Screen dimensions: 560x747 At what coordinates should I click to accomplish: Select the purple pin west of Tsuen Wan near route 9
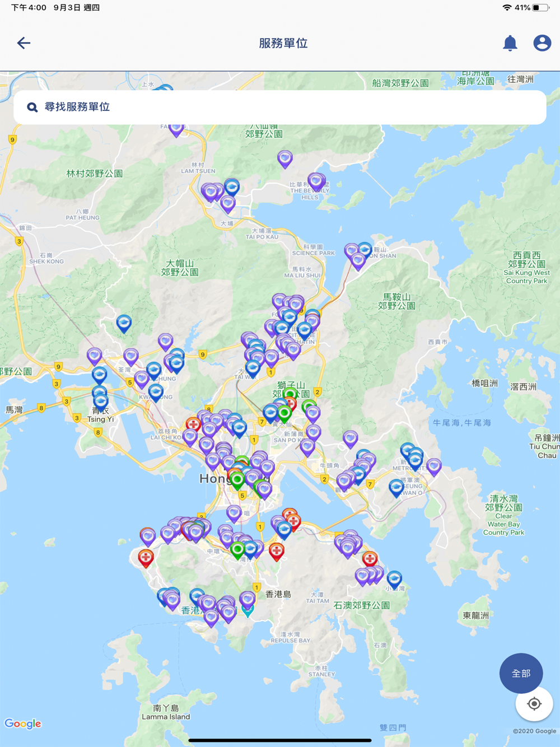click(x=94, y=355)
